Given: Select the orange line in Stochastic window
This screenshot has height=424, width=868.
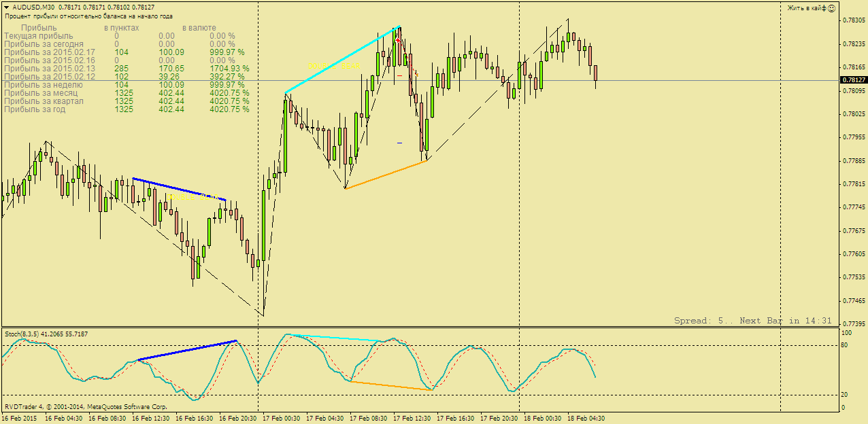Looking at the screenshot, I should click(x=391, y=385).
